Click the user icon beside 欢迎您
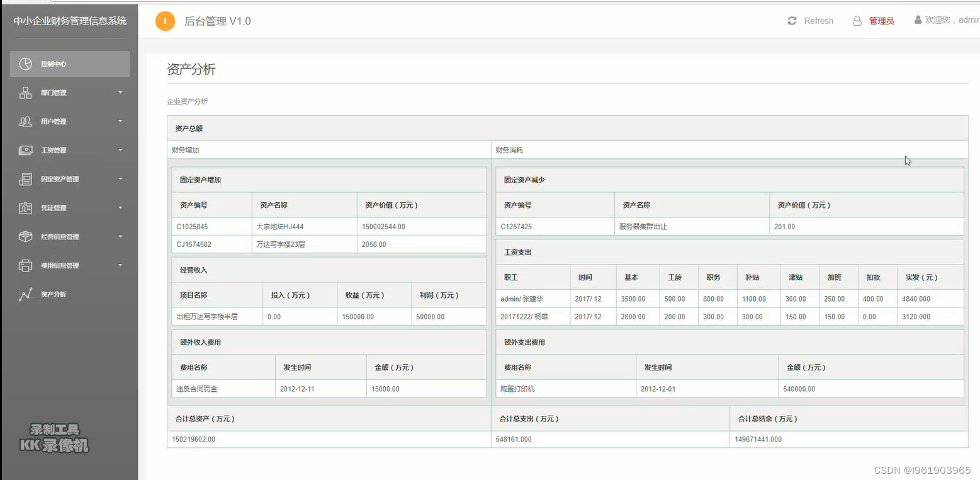This screenshot has width=980, height=480. 918,20
